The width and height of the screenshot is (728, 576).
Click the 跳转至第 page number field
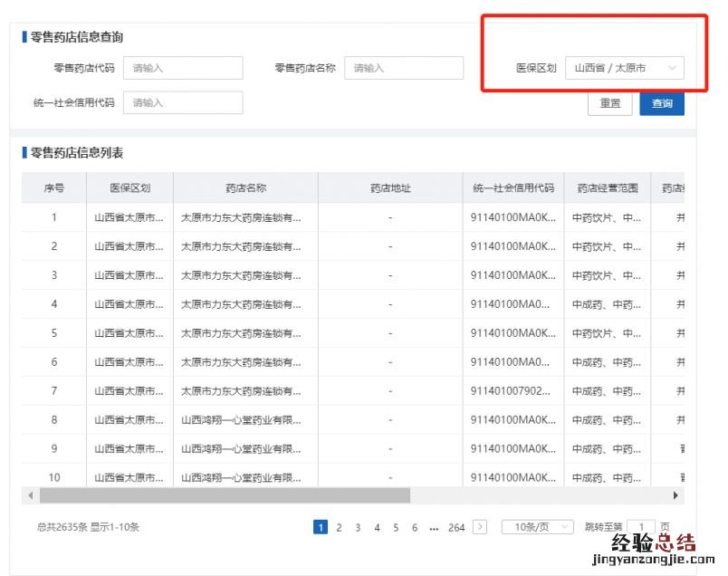(641, 527)
